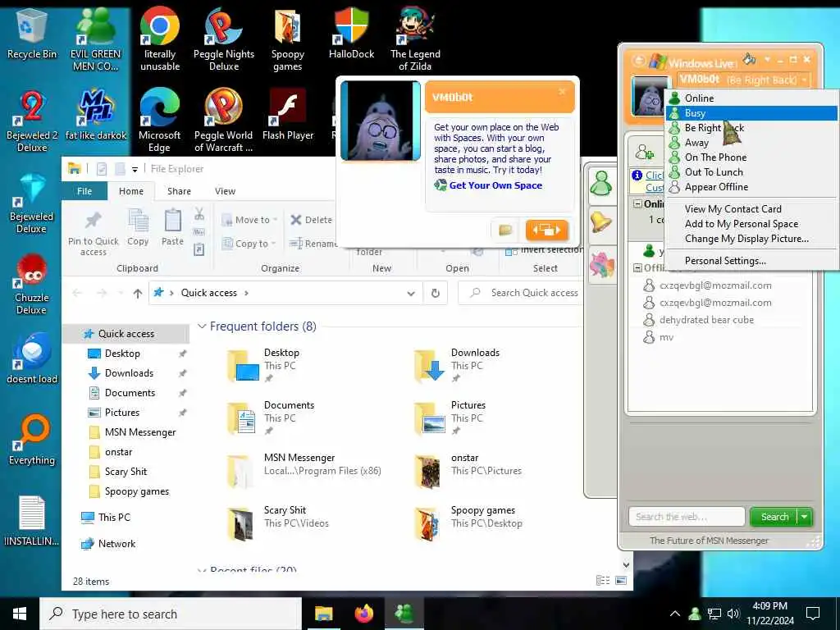Open the File tab in File Explorer
840x630 pixels.
coord(84,191)
